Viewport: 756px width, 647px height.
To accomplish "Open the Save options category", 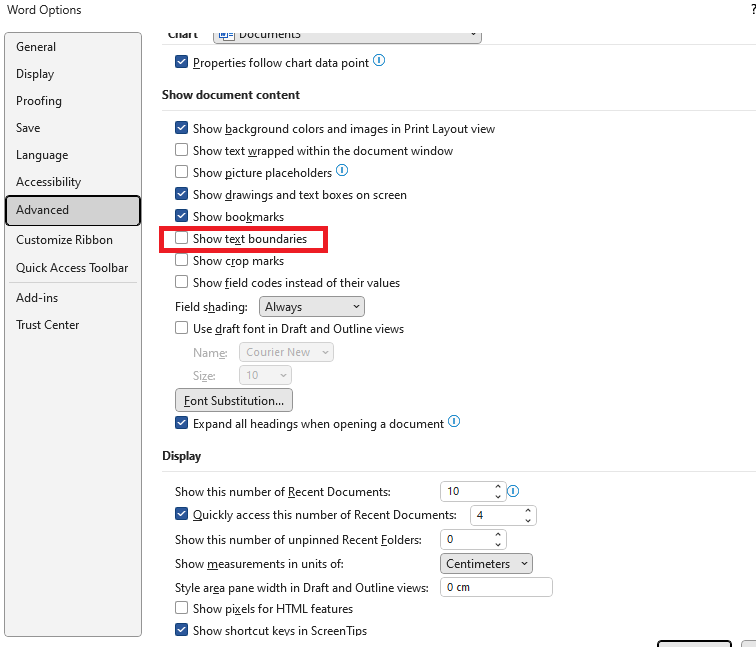I will tap(73, 128).
